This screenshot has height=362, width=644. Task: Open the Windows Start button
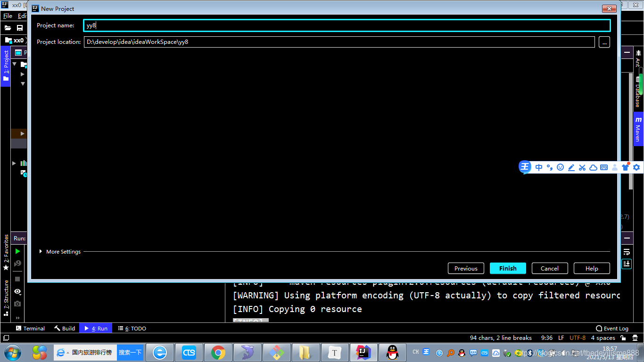[12, 352]
